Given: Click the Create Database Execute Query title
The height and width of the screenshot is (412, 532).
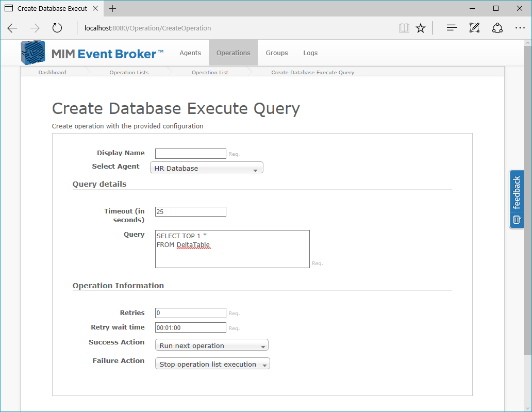Looking at the screenshot, I should 176,109.
